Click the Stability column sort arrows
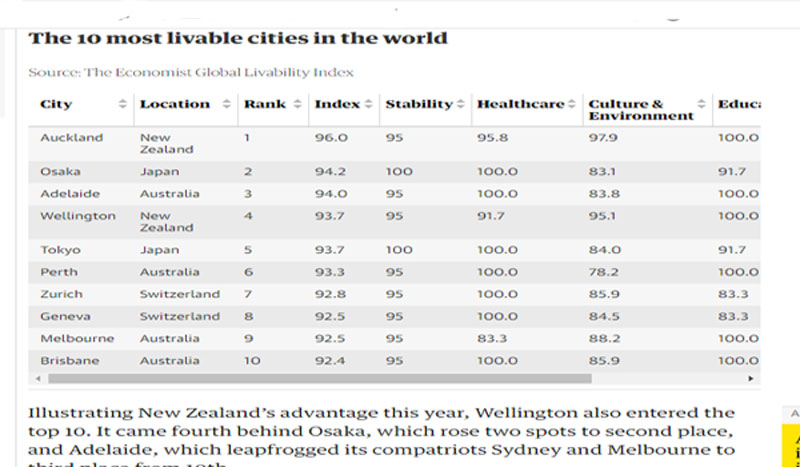The width and height of the screenshot is (800, 467). click(x=460, y=105)
